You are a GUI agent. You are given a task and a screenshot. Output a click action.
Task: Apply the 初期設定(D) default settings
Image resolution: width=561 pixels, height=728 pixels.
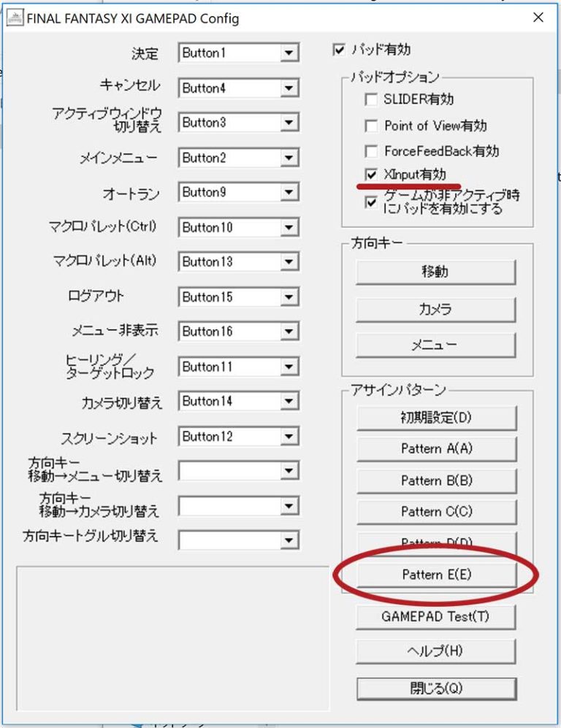tap(436, 418)
